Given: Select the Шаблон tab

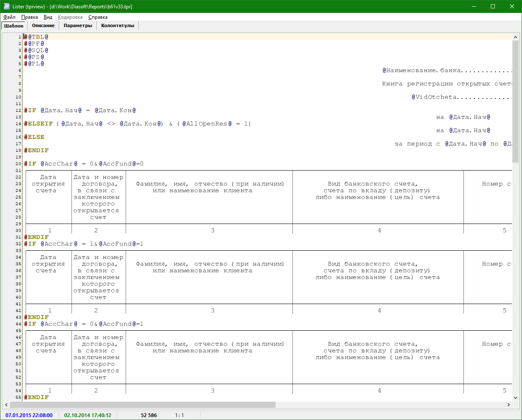Looking at the screenshot, I should tap(14, 26).
